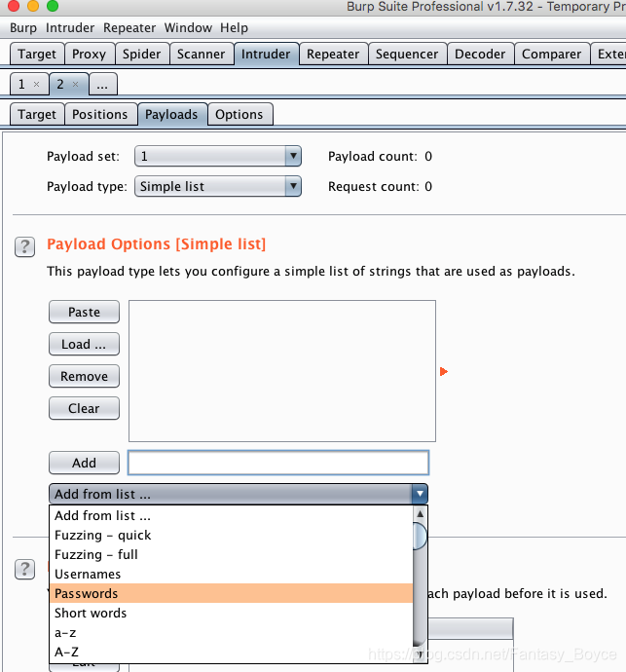Open Payload Options help question mark icon

tap(25, 246)
